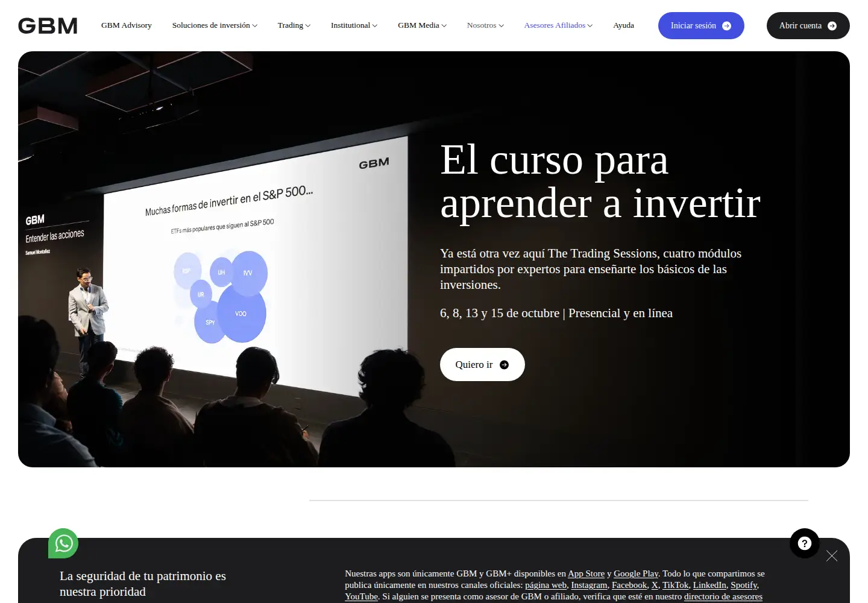Viewport: 868px width, 603px height.
Task: Expand GBM Media menu
Action: [422, 25]
